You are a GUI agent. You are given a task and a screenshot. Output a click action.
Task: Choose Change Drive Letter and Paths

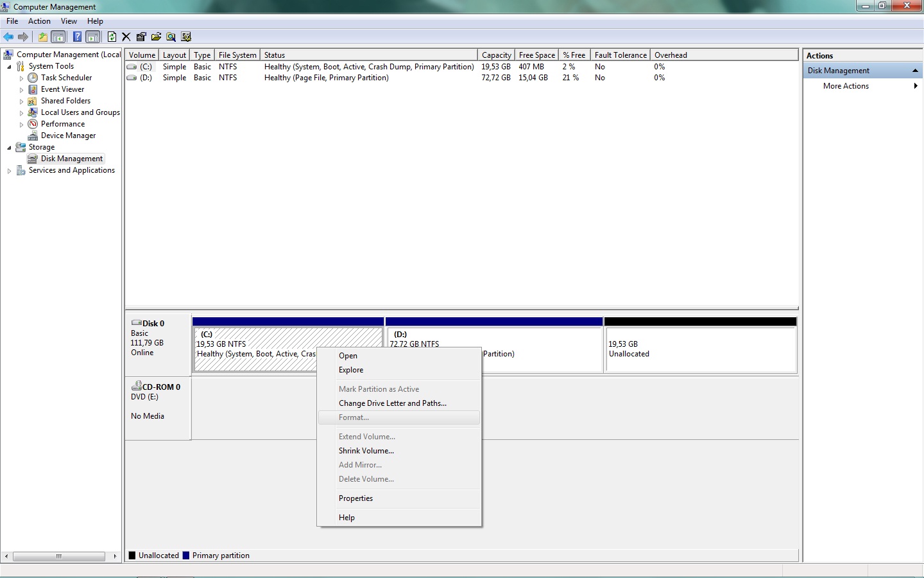[392, 403]
